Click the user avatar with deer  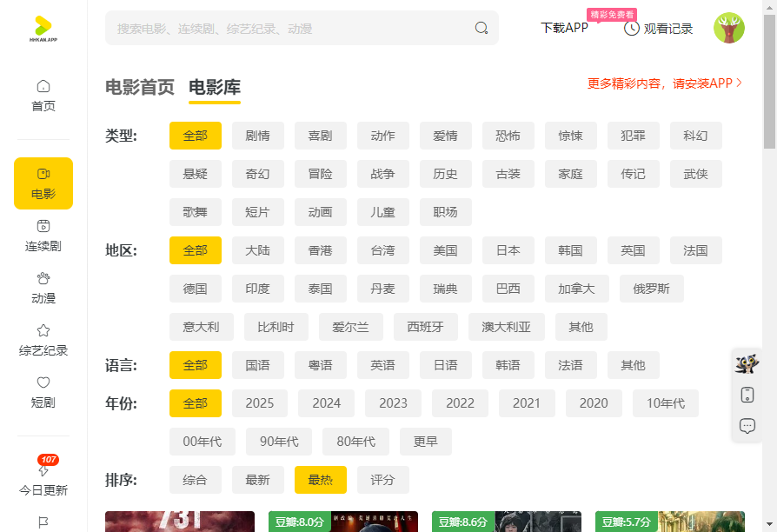(x=729, y=28)
